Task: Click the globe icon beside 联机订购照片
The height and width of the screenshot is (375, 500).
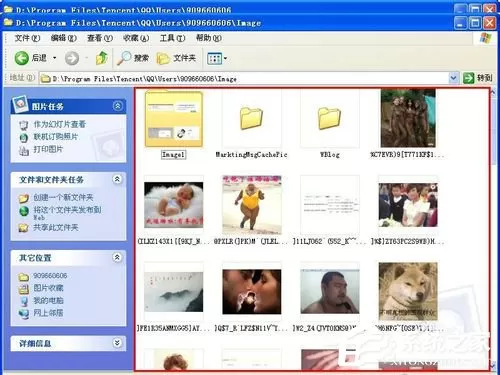Action: (x=24, y=137)
